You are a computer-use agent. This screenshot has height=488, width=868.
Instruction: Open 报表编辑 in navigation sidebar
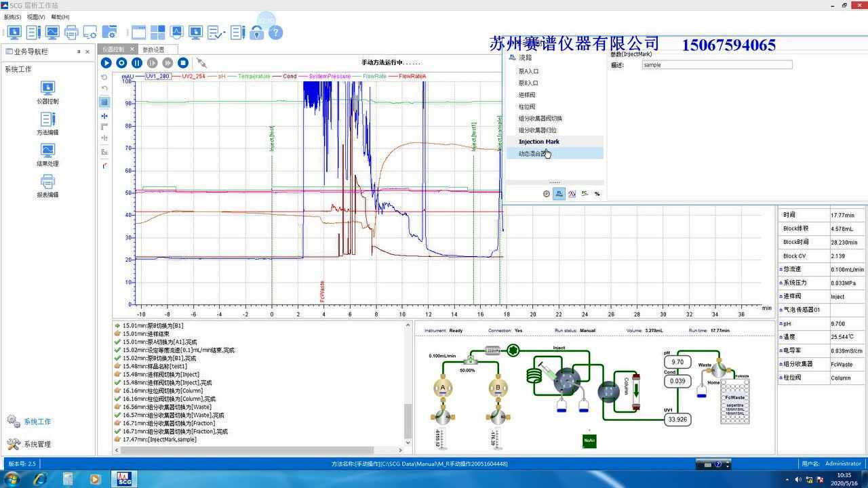point(47,182)
